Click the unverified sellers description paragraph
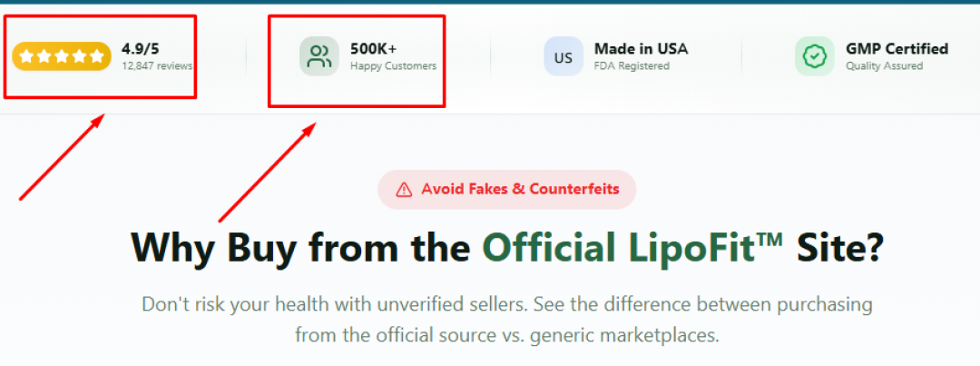Screen dimensions: 980x366 tap(507, 320)
